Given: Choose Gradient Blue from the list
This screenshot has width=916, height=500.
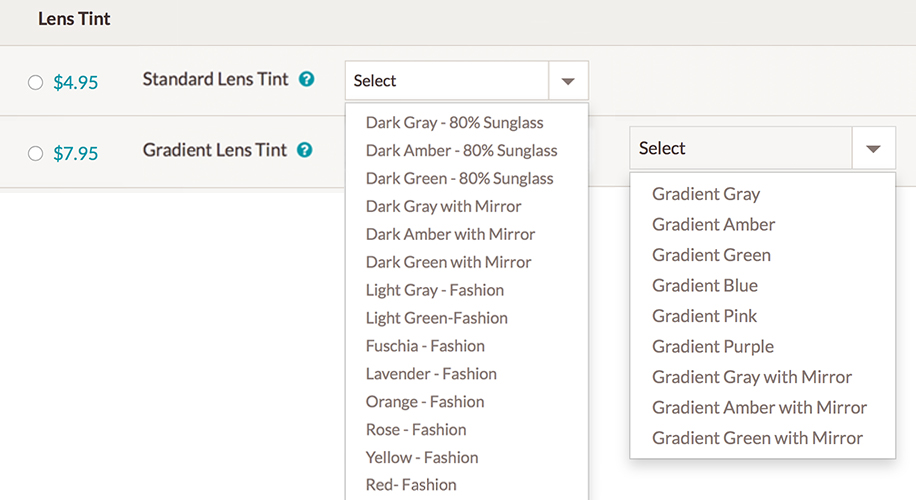Looking at the screenshot, I should tap(705, 286).
